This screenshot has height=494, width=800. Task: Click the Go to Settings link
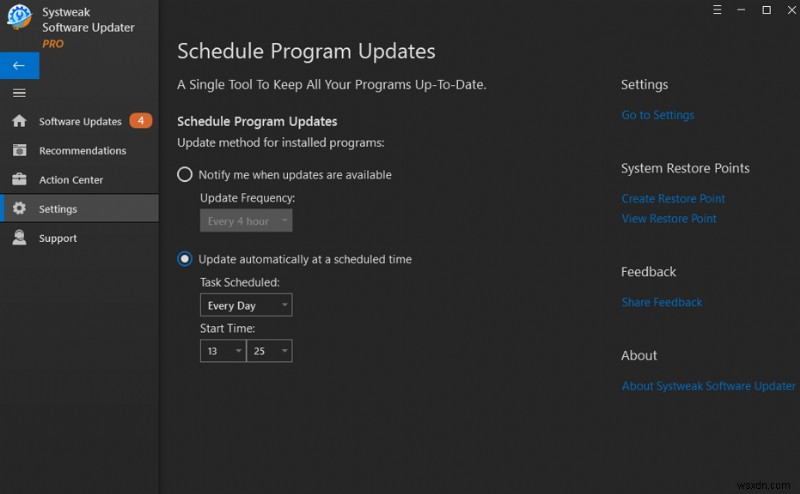657,115
